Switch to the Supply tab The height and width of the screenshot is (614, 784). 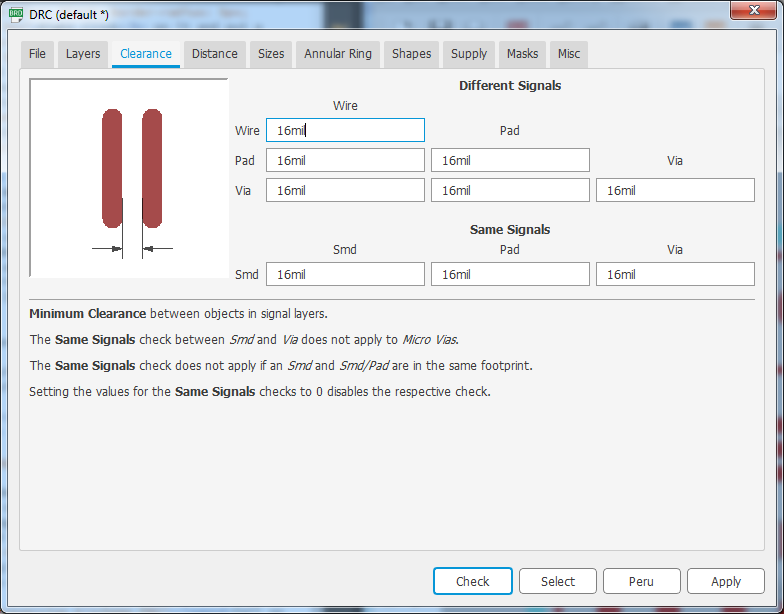[x=469, y=54]
